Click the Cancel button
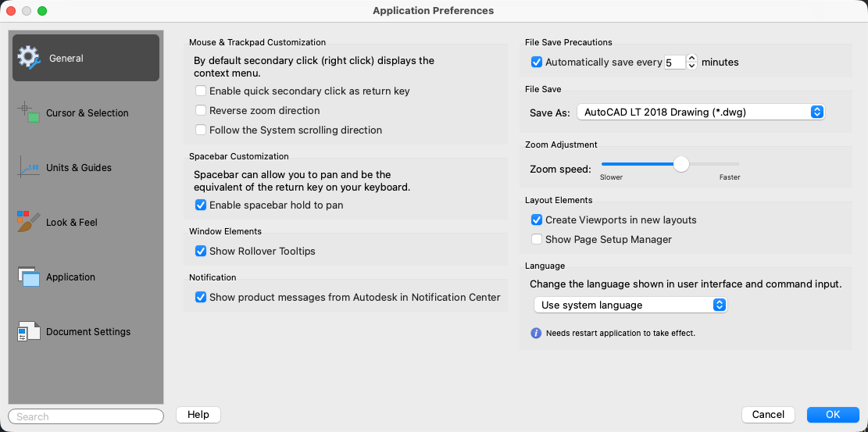Screen dimensions: 868x432 [x=768, y=415]
